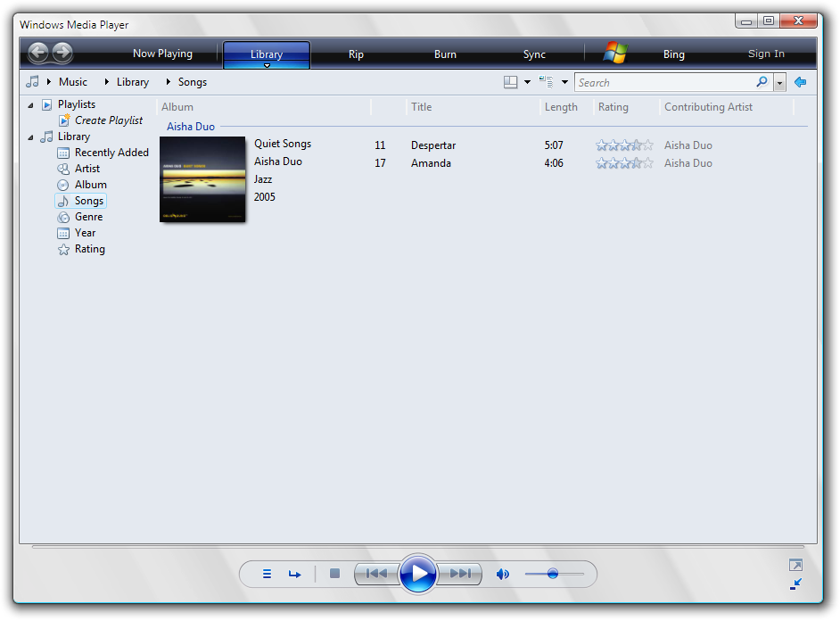Open the view options dropdown arrow

(x=564, y=82)
